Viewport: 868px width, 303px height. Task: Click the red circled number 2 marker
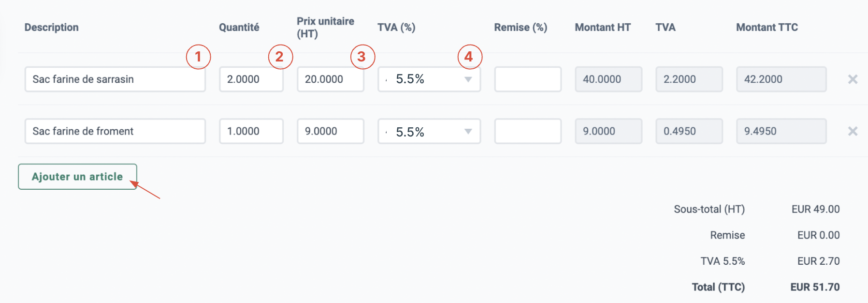[x=280, y=57]
